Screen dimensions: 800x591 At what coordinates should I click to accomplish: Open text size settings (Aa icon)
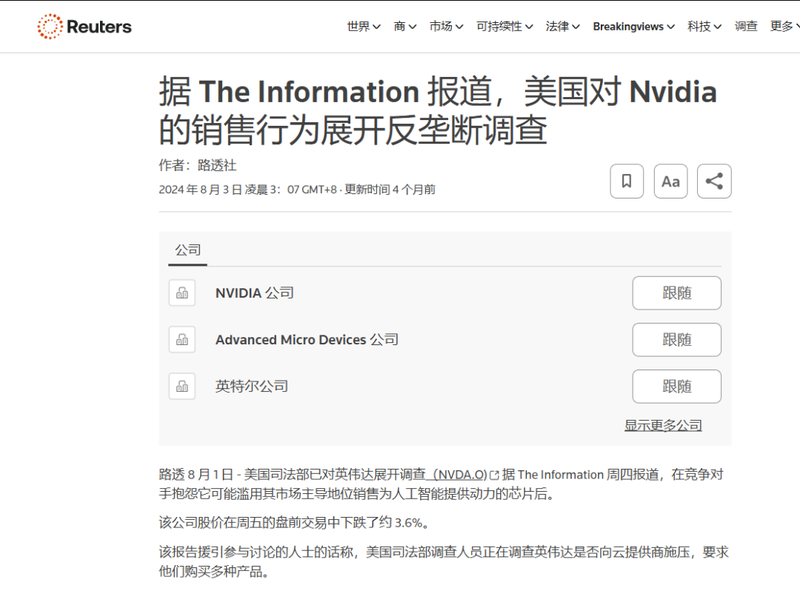pos(671,181)
